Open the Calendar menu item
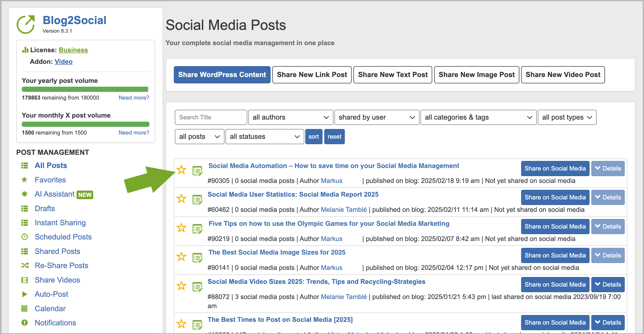Screen dimensions: 644x334 pos(50,308)
